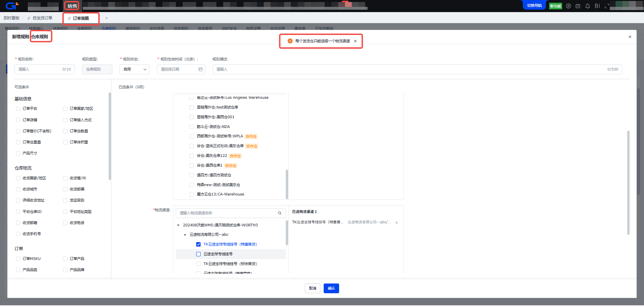Select warehouse 筋斗云-测试仓:NDA checkbox
Viewport: 644px width, 306px height.
click(192, 127)
